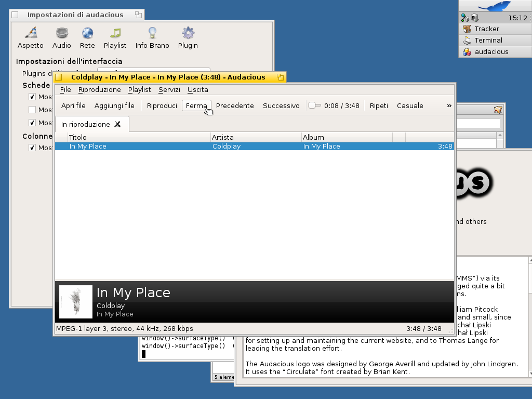
Task: Click Apri file toolbar button
Action: point(73,105)
